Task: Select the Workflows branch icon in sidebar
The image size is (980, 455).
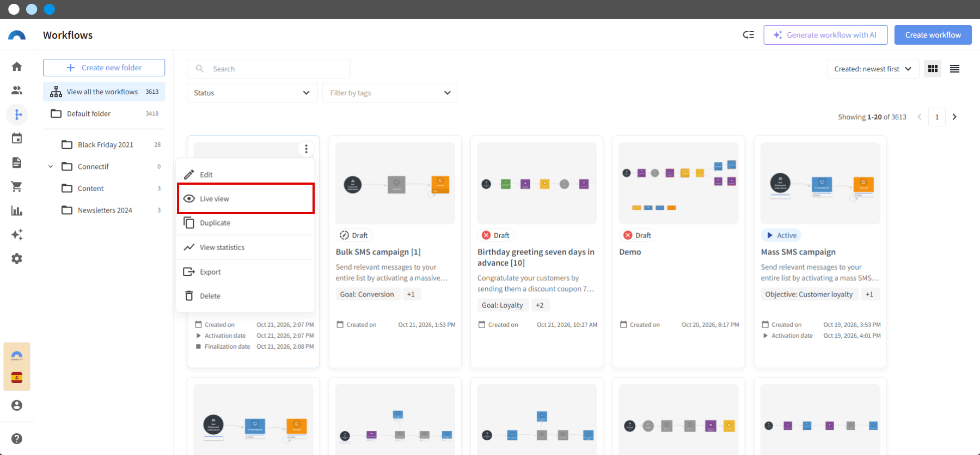Action: click(17, 114)
